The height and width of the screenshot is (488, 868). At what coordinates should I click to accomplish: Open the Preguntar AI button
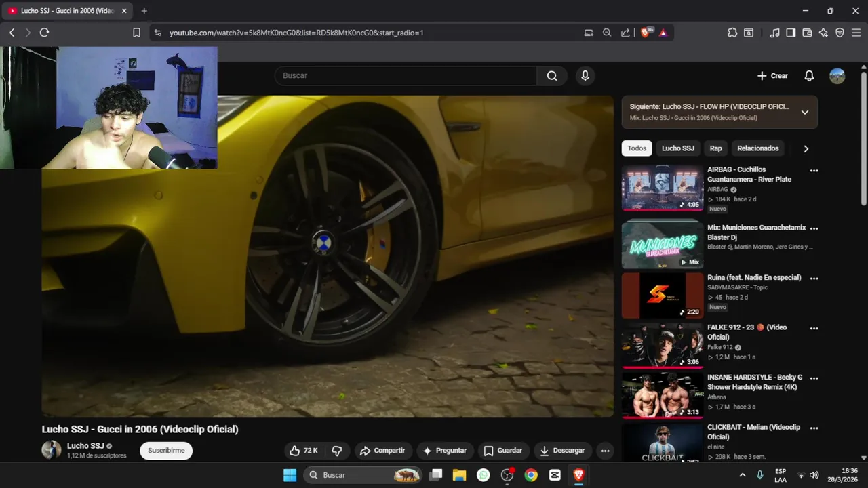[x=444, y=451]
